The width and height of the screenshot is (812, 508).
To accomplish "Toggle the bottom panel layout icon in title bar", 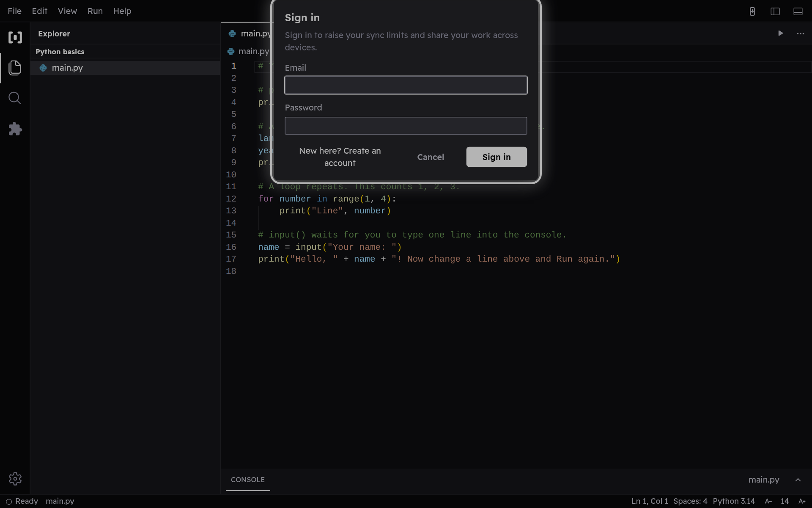I will pyautogui.click(x=798, y=11).
